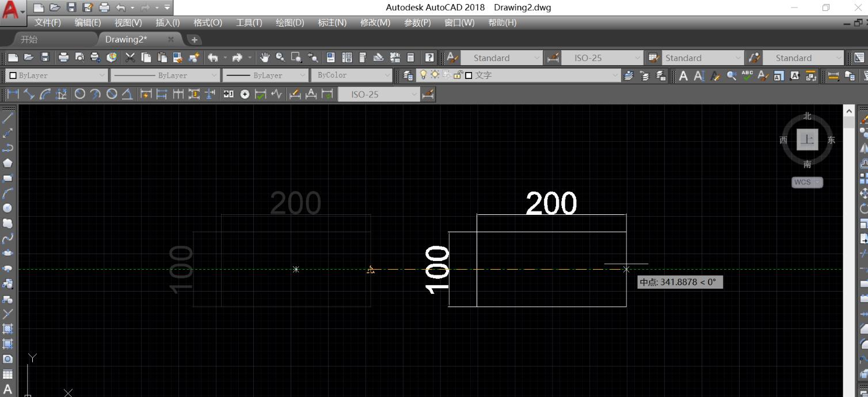Image resolution: width=868 pixels, height=397 pixels.
Task: Open the multileader style Standard dropdown
Action: [x=803, y=58]
